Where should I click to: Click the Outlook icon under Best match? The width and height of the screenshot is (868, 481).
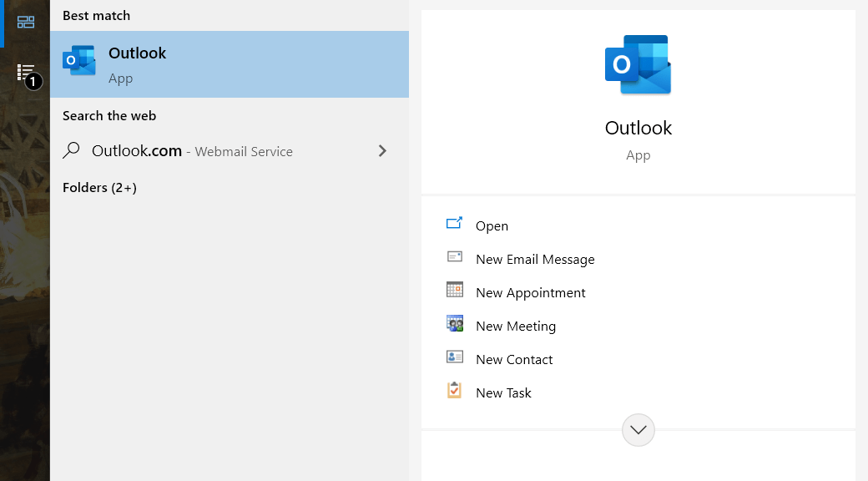(79, 60)
